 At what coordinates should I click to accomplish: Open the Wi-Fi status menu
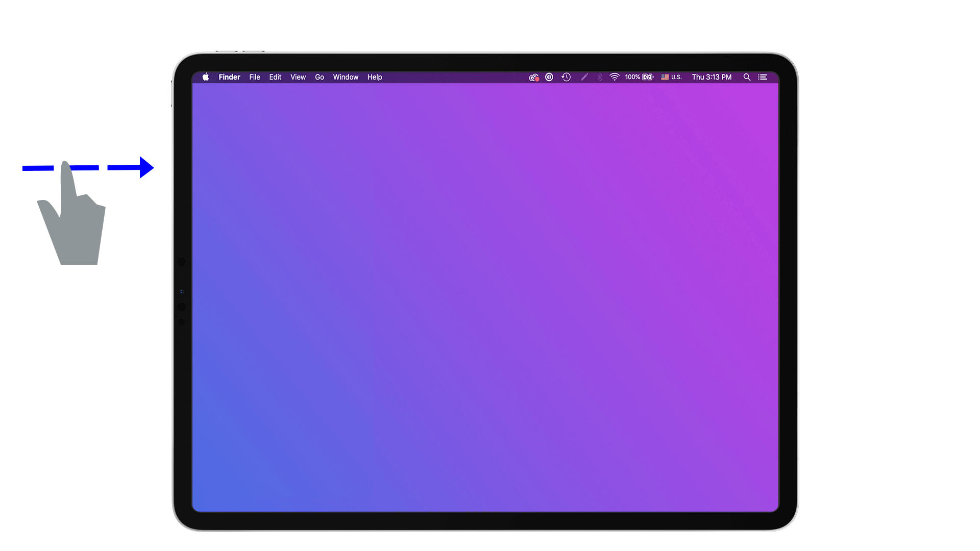614,77
